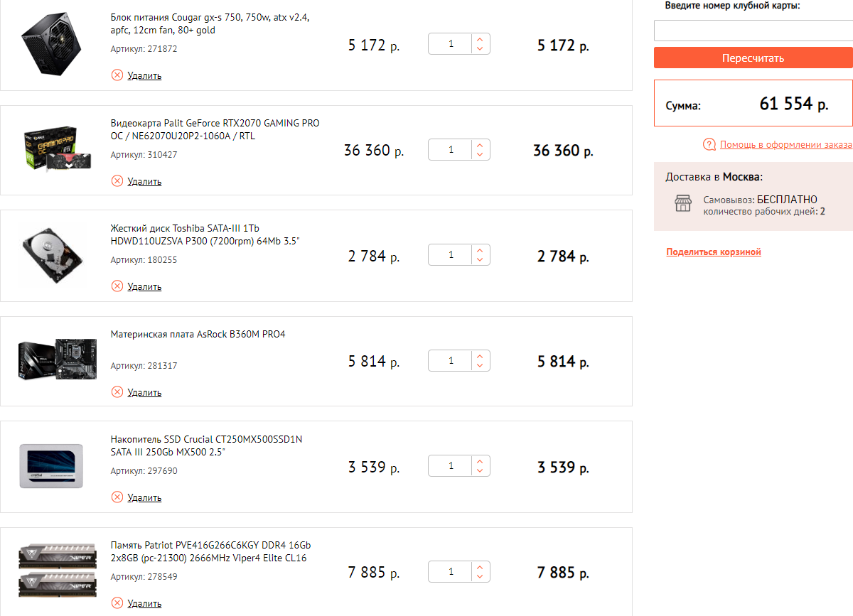Open the Поделиться корзиной link
The height and width of the screenshot is (616, 853).
(713, 252)
